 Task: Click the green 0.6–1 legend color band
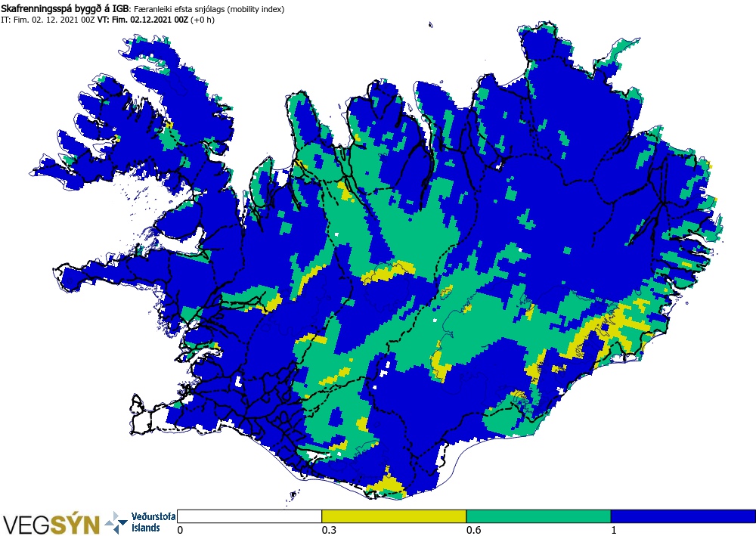tap(538, 516)
